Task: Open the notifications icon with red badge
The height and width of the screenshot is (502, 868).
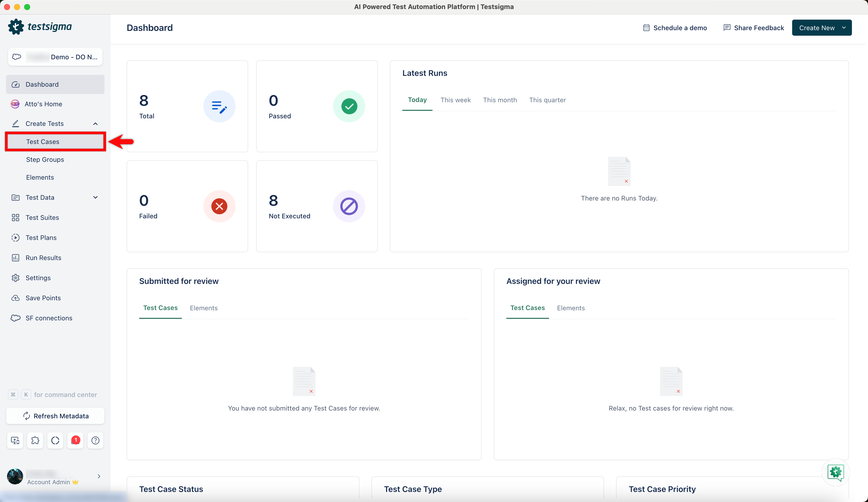Action: click(x=75, y=440)
